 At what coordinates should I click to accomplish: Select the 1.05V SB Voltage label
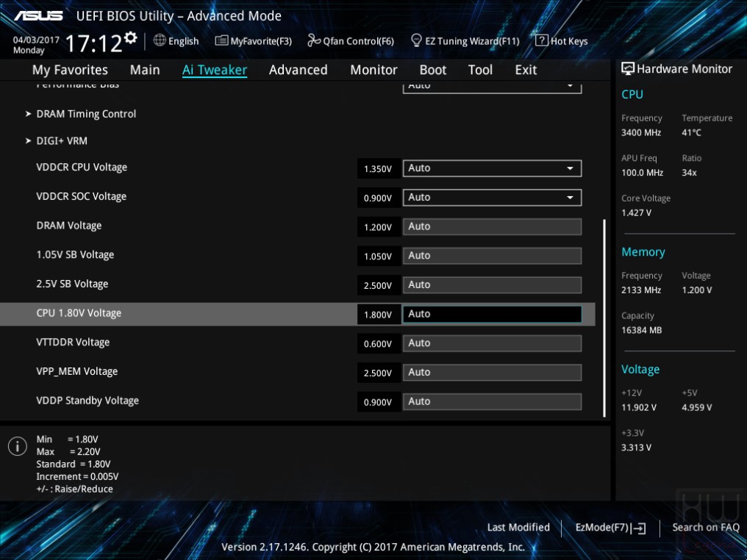pyautogui.click(x=75, y=255)
